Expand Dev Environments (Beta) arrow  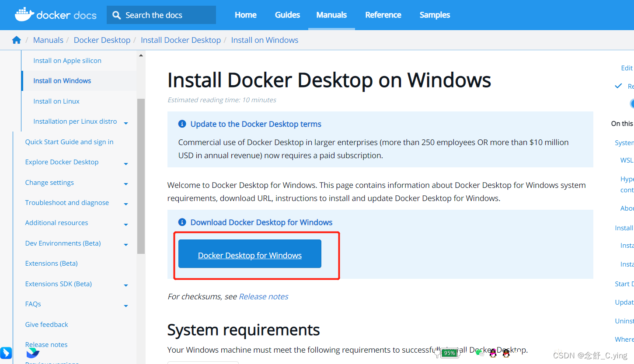click(x=126, y=245)
